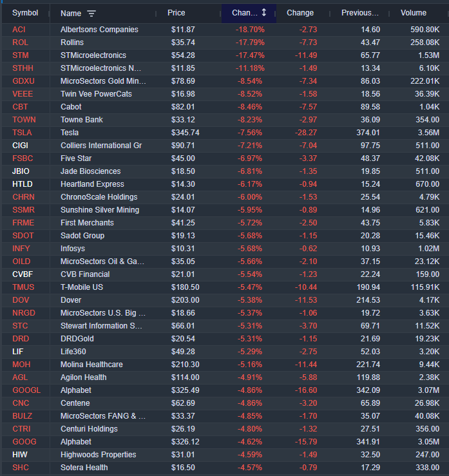Click the -4.59% Highwoods change value

250,455
